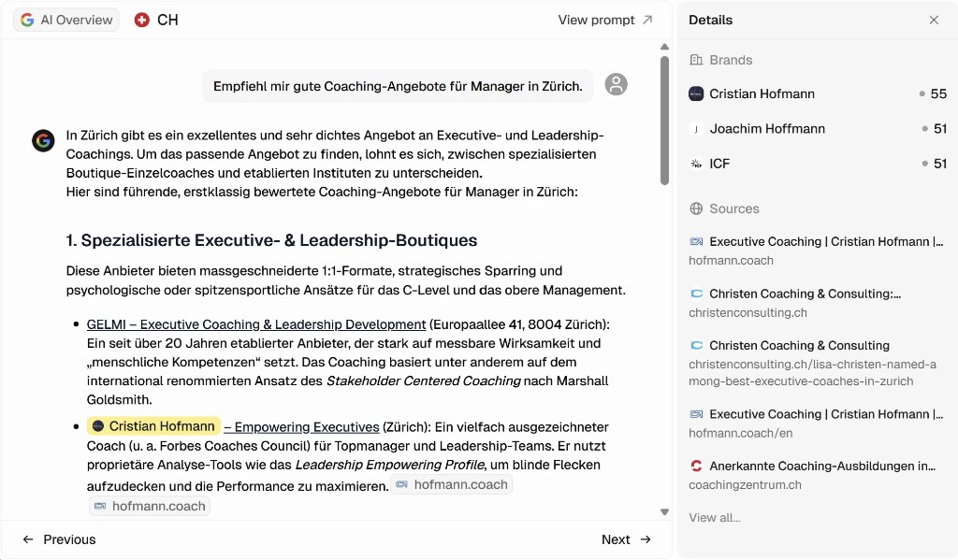Go to Next response
958x560 pixels.
[626, 539]
